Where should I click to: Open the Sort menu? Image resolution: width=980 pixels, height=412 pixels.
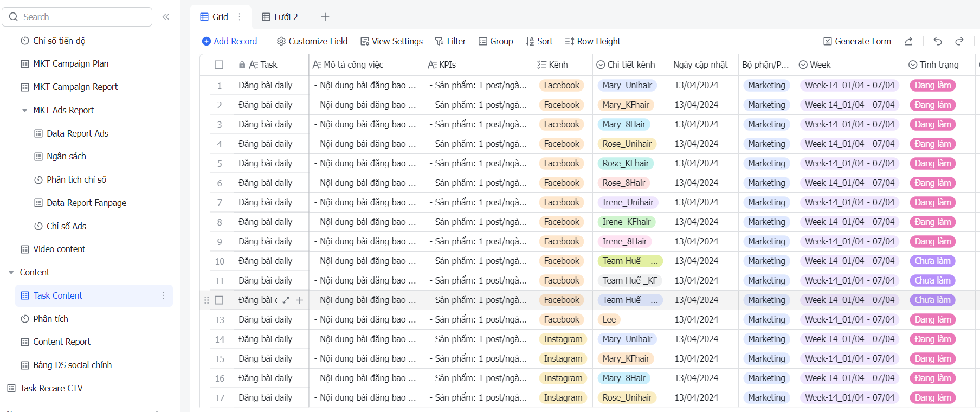pyautogui.click(x=539, y=41)
